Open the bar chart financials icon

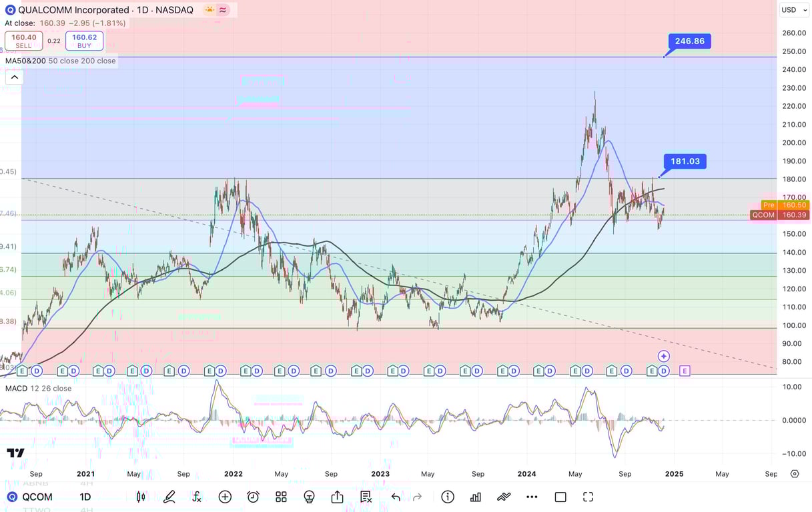tap(476, 497)
